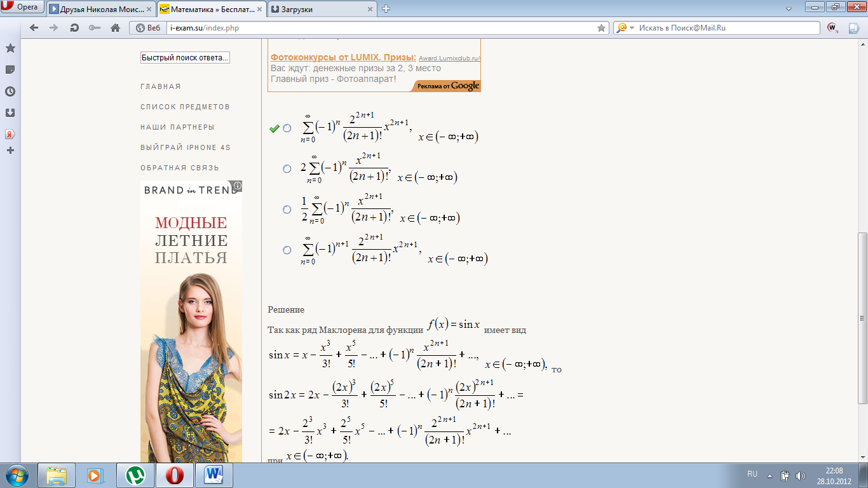Open the Notes panel in sidebar
The width and height of the screenshot is (868, 488).
tap(10, 70)
